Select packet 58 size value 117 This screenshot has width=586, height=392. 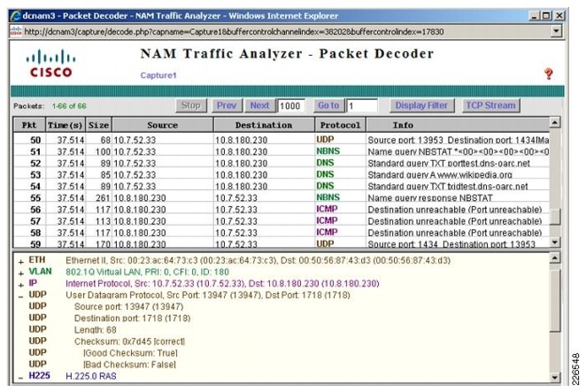pyautogui.click(x=103, y=233)
